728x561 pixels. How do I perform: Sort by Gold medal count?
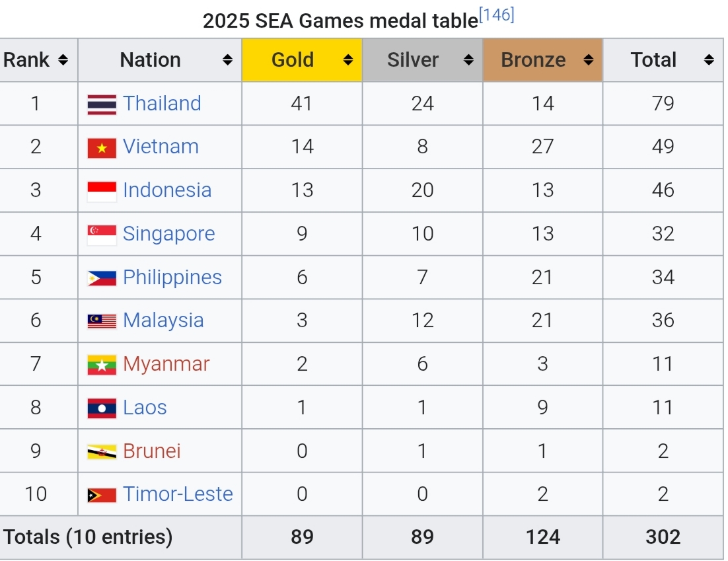click(348, 60)
